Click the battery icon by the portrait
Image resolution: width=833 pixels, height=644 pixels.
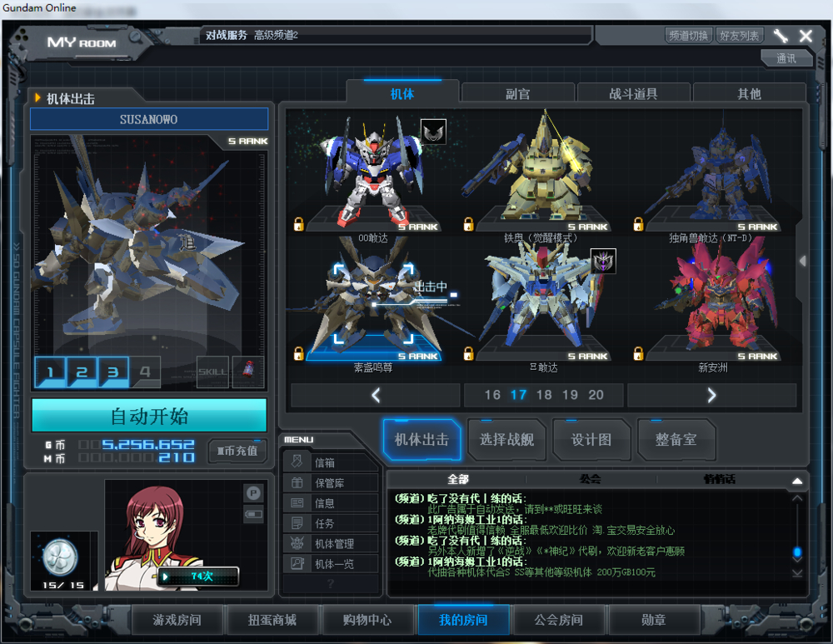coord(253,514)
